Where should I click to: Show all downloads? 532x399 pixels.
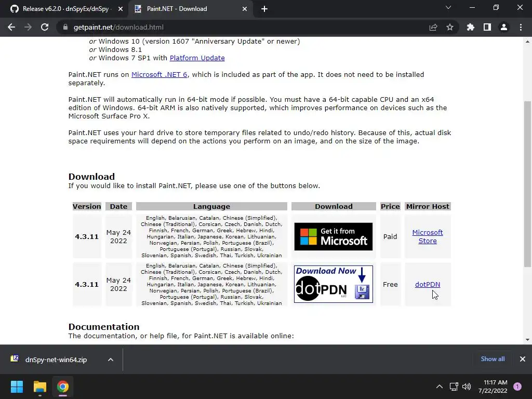(493, 359)
